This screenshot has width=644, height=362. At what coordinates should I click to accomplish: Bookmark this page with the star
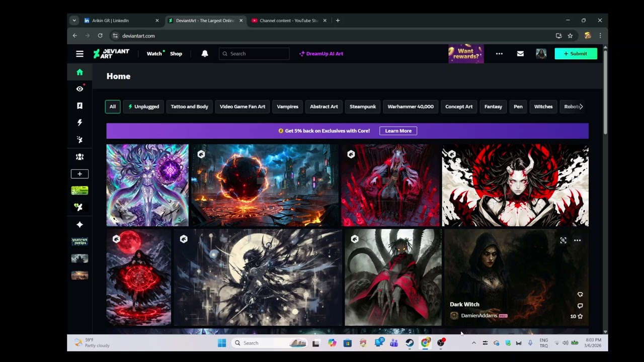(570, 36)
